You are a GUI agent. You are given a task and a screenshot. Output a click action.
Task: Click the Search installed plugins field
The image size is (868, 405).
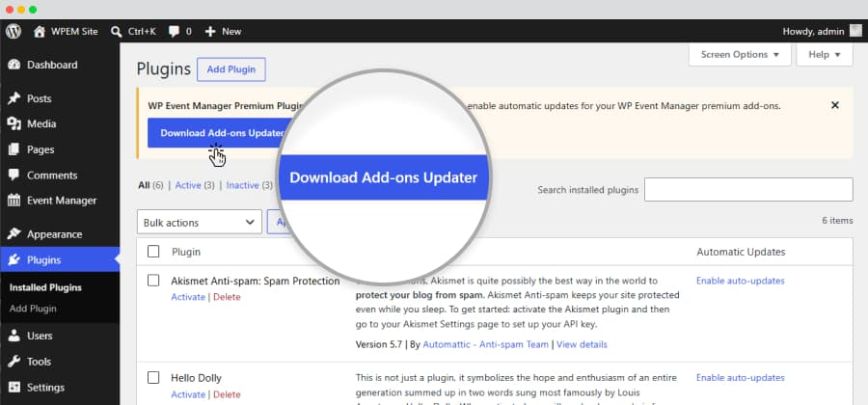pyautogui.click(x=748, y=190)
